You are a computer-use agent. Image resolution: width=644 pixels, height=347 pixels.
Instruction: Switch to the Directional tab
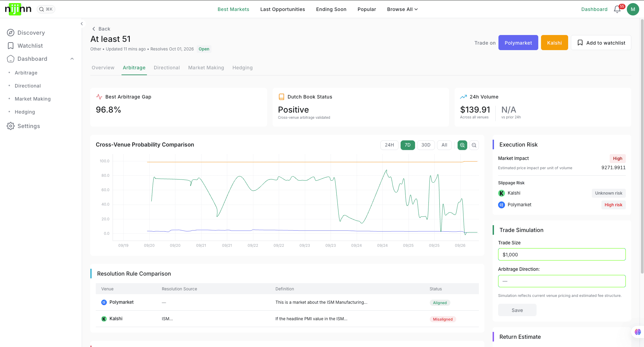pos(167,68)
